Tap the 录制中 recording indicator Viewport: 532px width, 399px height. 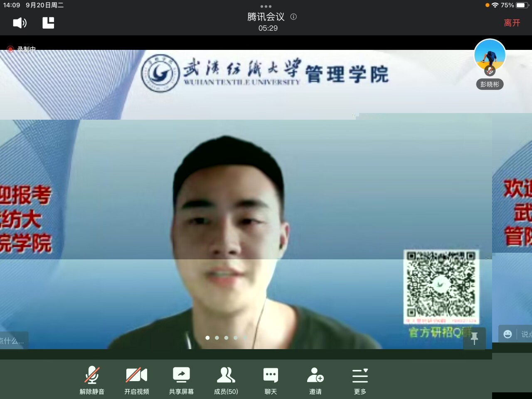pyautogui.click(x=21, y=49)
